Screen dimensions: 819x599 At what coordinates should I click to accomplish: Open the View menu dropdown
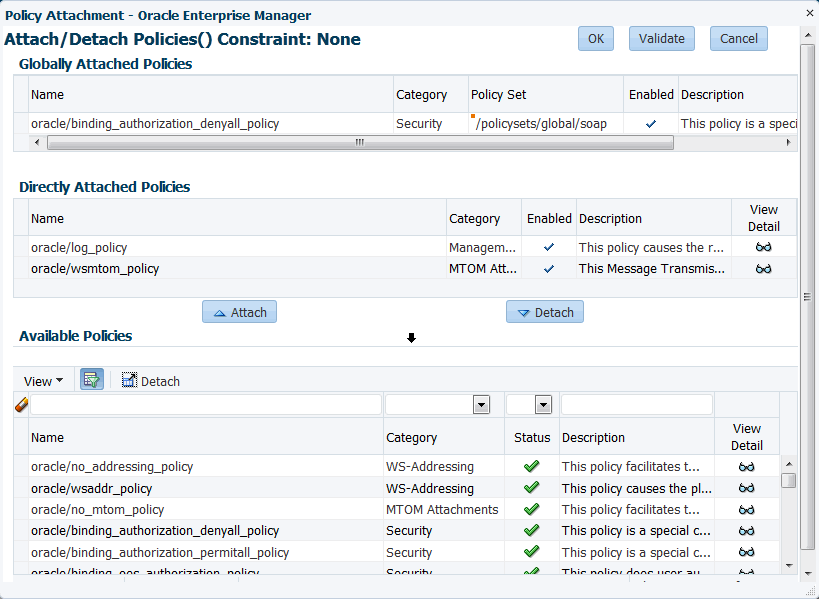click(x=43, y=381)
